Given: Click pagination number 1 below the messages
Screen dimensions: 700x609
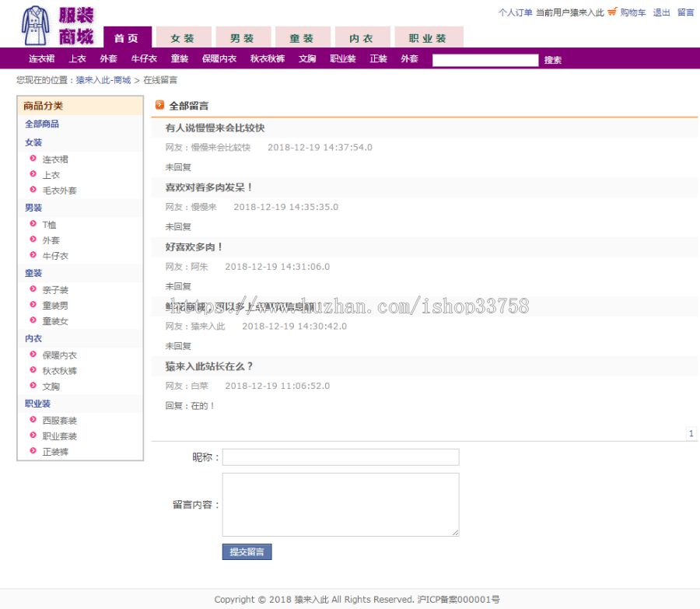Looking at the screenshot, I should click(x=691, y=433).
